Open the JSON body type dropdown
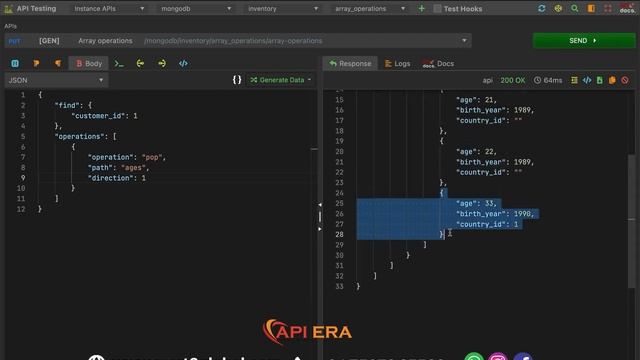The height and width of the screenshot is (360, 640). [56, 80]
